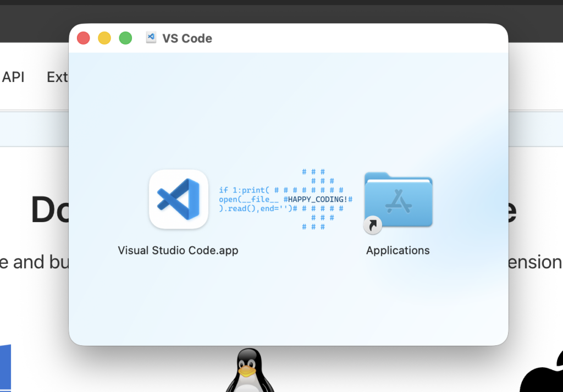Click the 'Visual Studio Code.app' file label
This screenshot has width=563, height=392.
pyautogui.click(x=178, y=250)
